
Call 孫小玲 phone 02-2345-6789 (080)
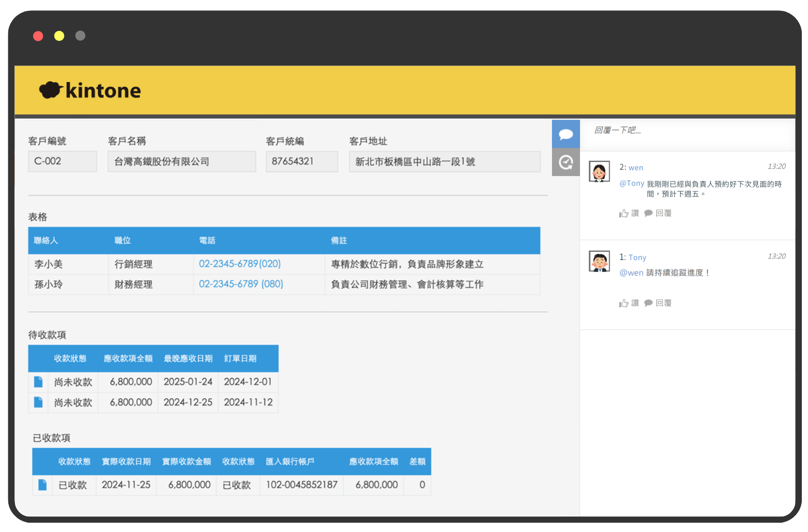(x=241, y=284)
